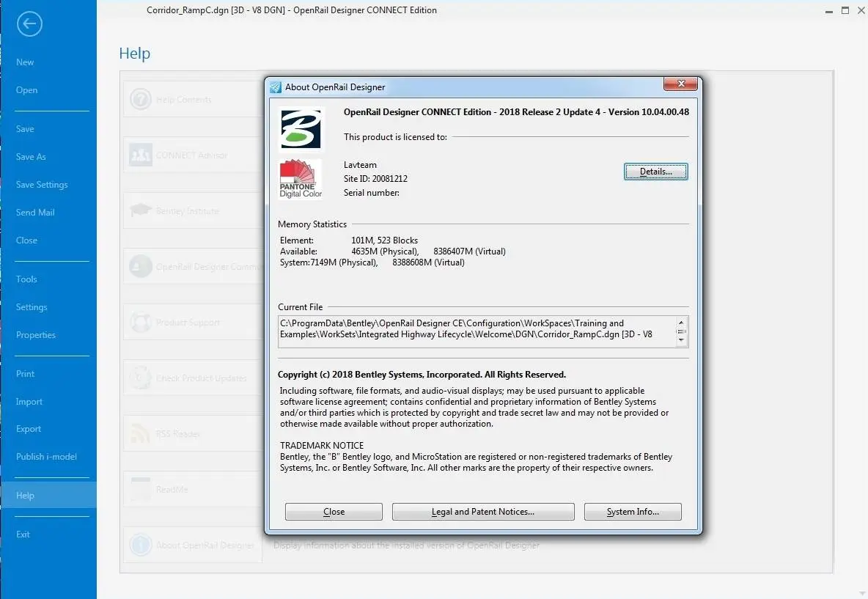Choose Exit in the backstage sidebar
The width and height of the screenshot is (868, 599).
coord(23,534)
